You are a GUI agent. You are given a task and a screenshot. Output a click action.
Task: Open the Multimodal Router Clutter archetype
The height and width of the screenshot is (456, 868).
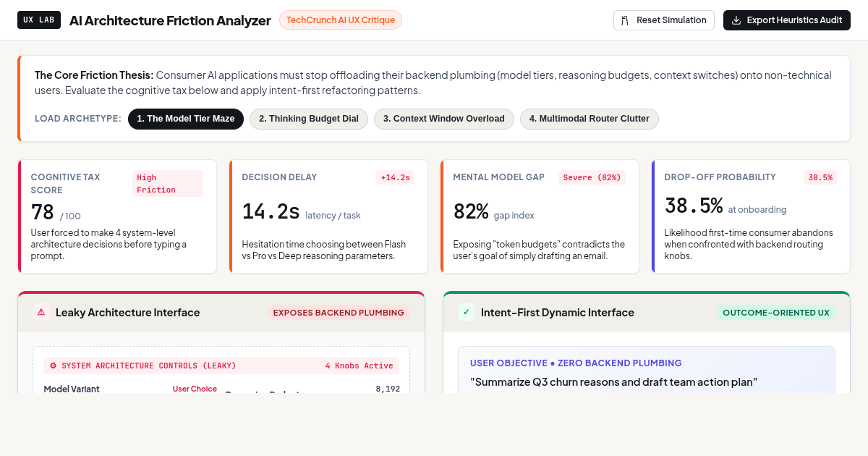pos(590,119)
